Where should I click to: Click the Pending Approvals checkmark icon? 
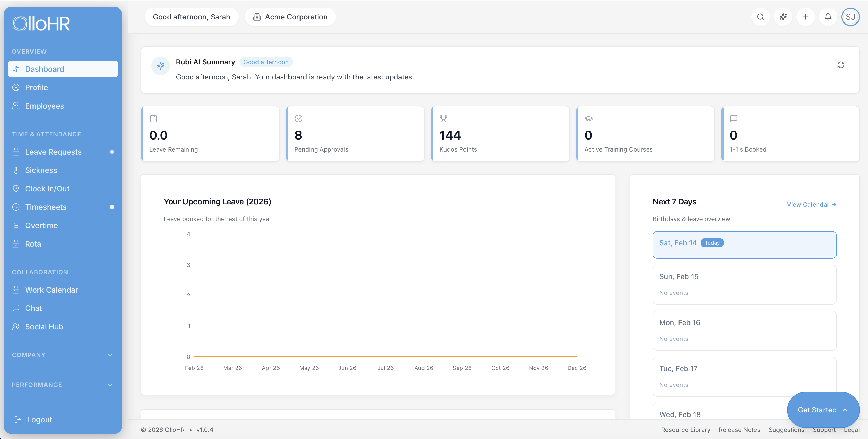point(298,119)
